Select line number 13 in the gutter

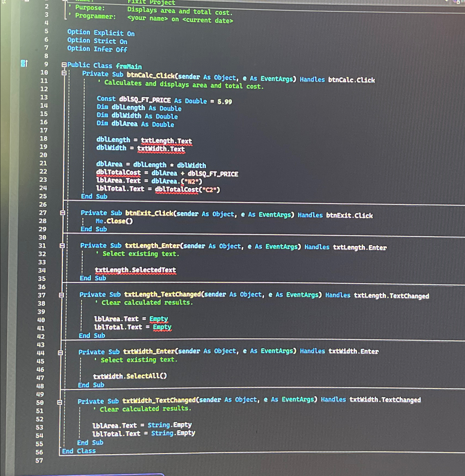pyautogui.click(x=44, y=97)
